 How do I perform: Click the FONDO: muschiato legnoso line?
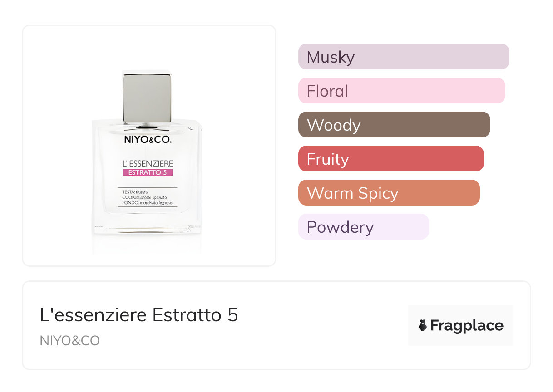[147, 203]
